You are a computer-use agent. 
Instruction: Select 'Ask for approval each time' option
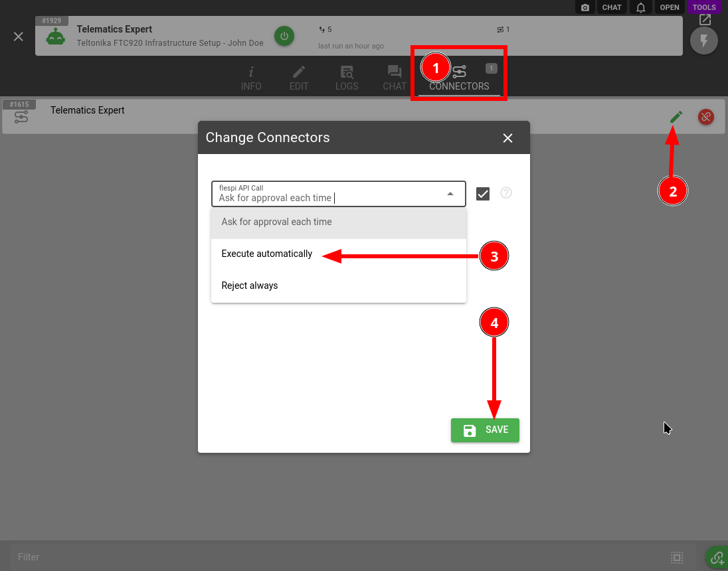click(x=339, y=222)
